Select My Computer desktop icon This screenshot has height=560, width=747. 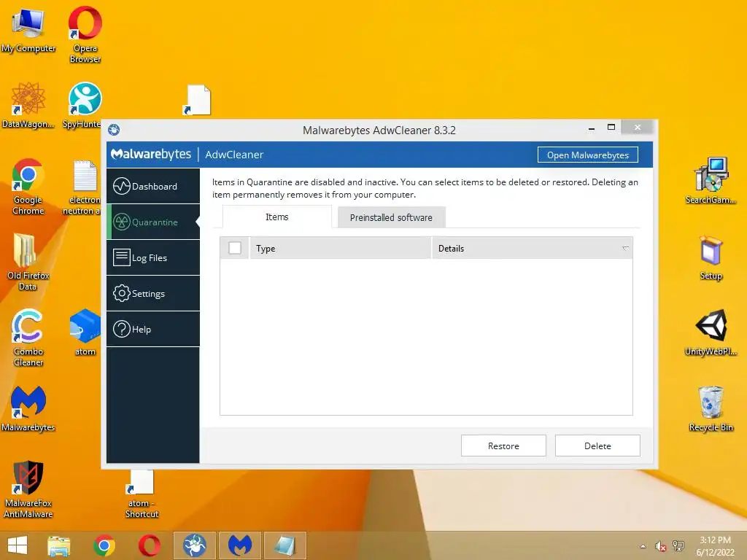(x=28, y=31)
